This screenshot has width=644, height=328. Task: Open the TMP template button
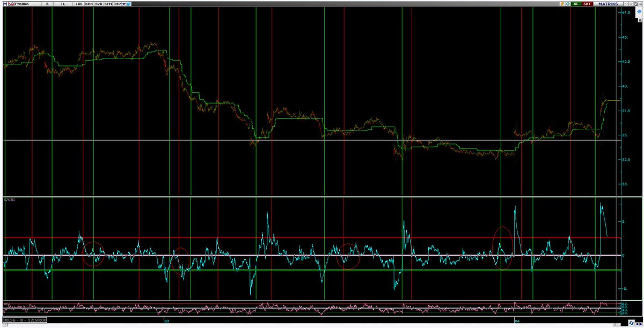point(117,4)
